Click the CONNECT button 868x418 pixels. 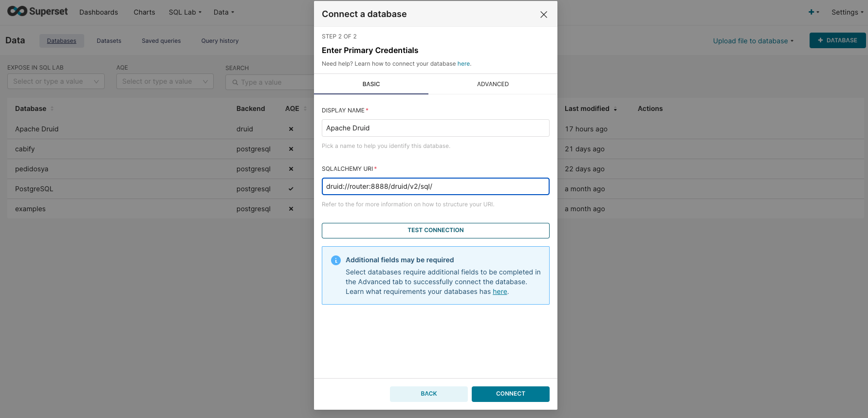pos(511,394)
